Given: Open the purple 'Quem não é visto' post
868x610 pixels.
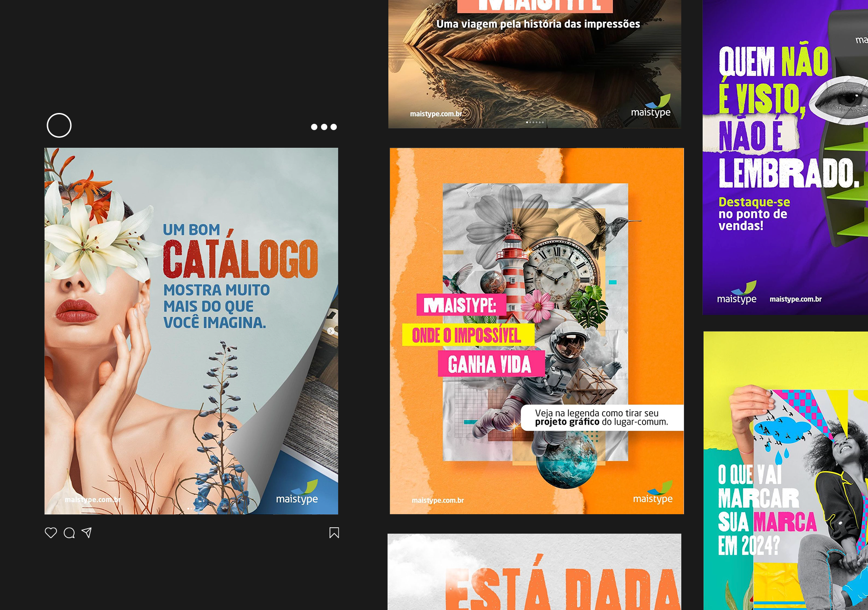Looking at the screenshot, I should point(785,157).
